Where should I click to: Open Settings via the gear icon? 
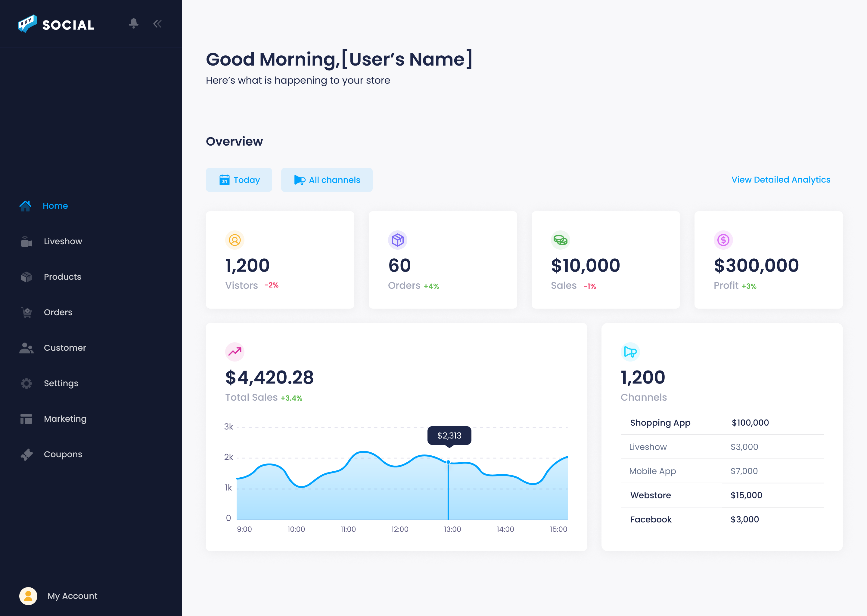pos(26,383)
